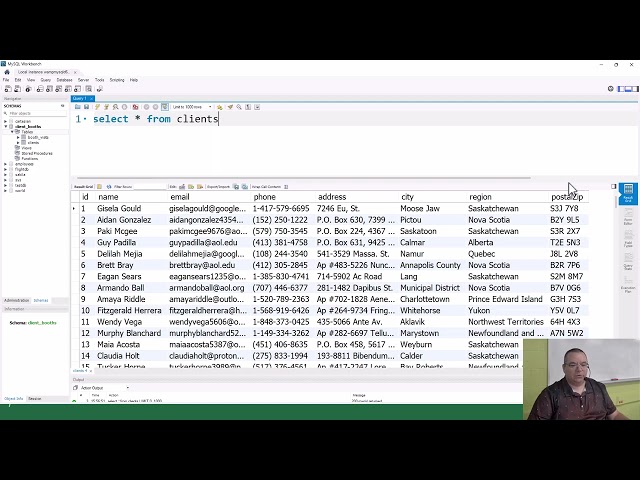Toggle continue-on-error execution icon
The width and height of the screenshot is (640, 480).
[x=136, y=107]
